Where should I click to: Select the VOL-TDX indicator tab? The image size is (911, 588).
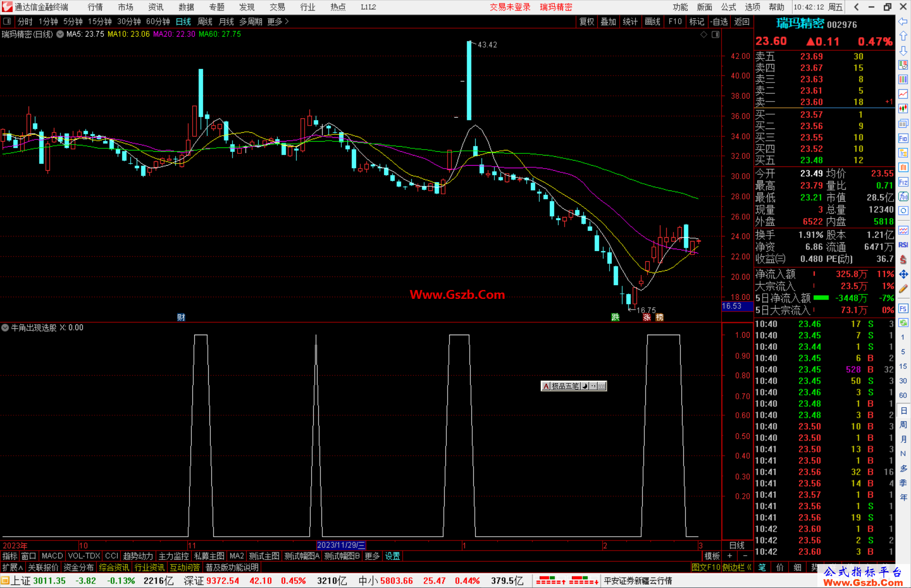tap(84, 556)
